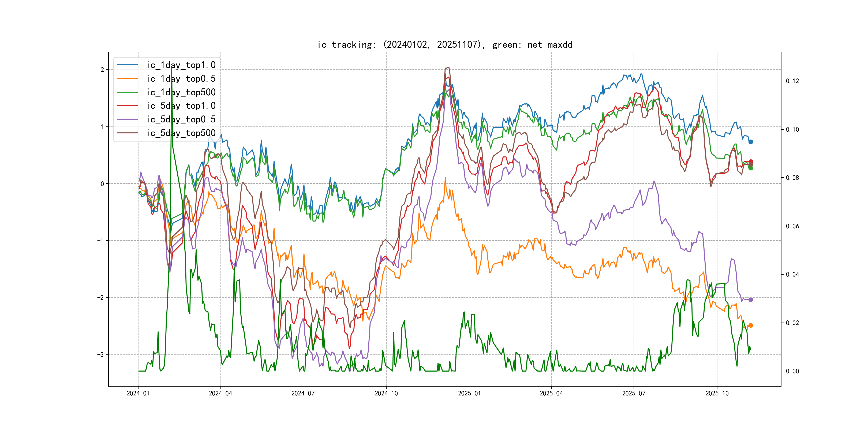Click the 2024-10 x-axis tick label
This screenshot has width=868, height=434.
(x=386, y=393)
